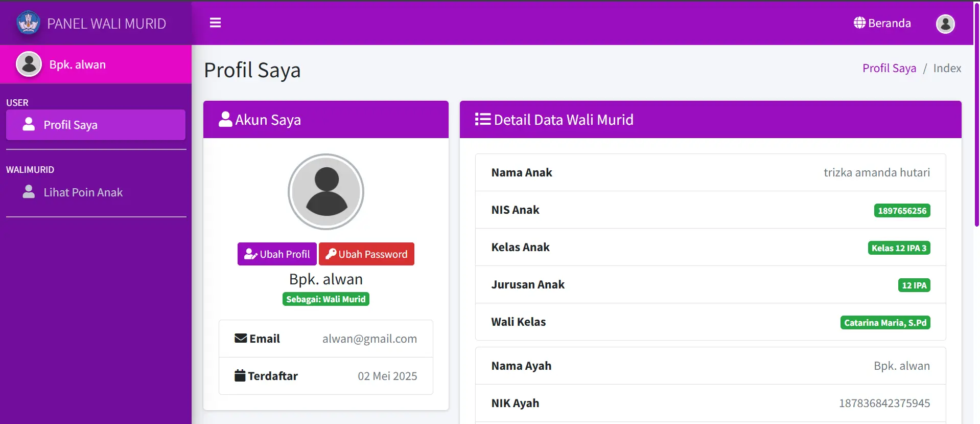Click the envelope icon next to Email
980x424 pixels.
click(x=241, y=338)
